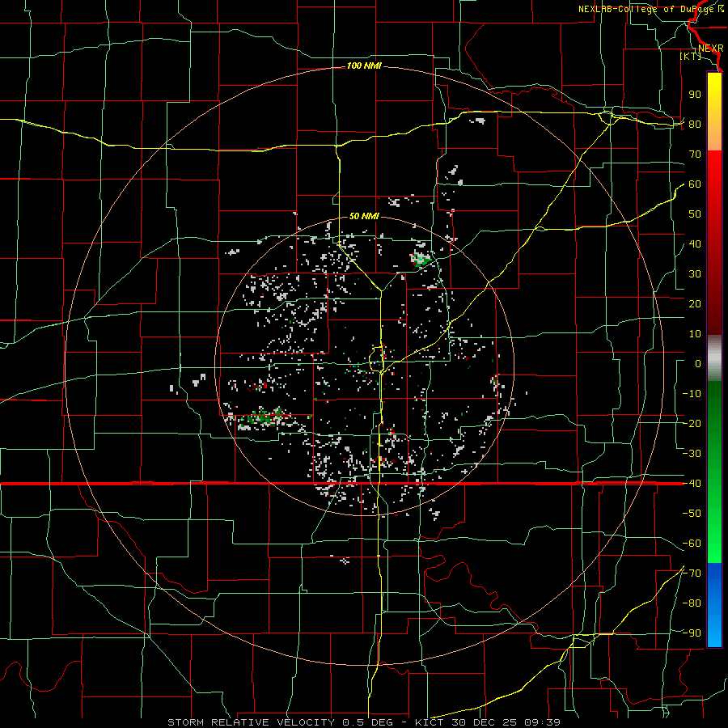This screenshot has height=728, width=728.
Task: Select the -40 value on velocity scale
Action: point(692,484)
